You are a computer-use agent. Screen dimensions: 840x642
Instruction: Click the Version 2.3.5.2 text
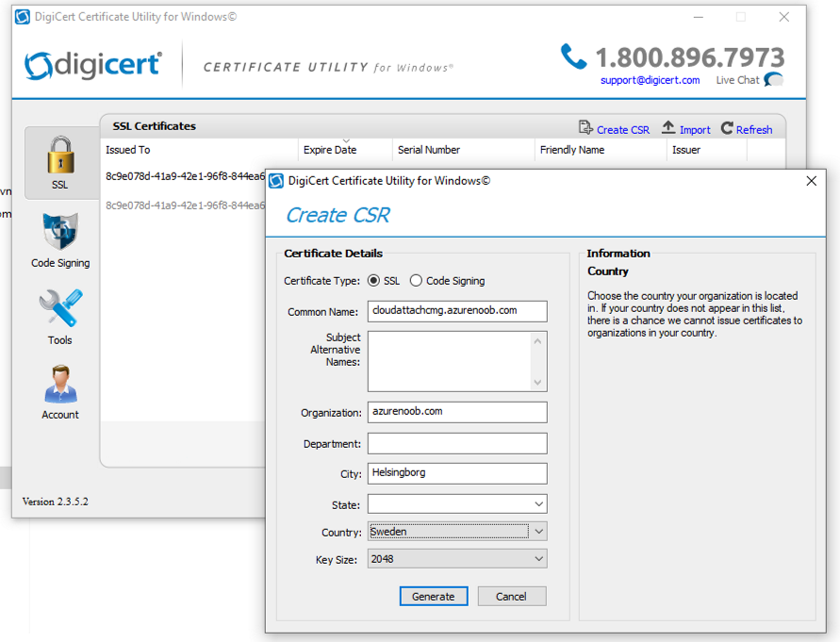[x=56, y=502]
